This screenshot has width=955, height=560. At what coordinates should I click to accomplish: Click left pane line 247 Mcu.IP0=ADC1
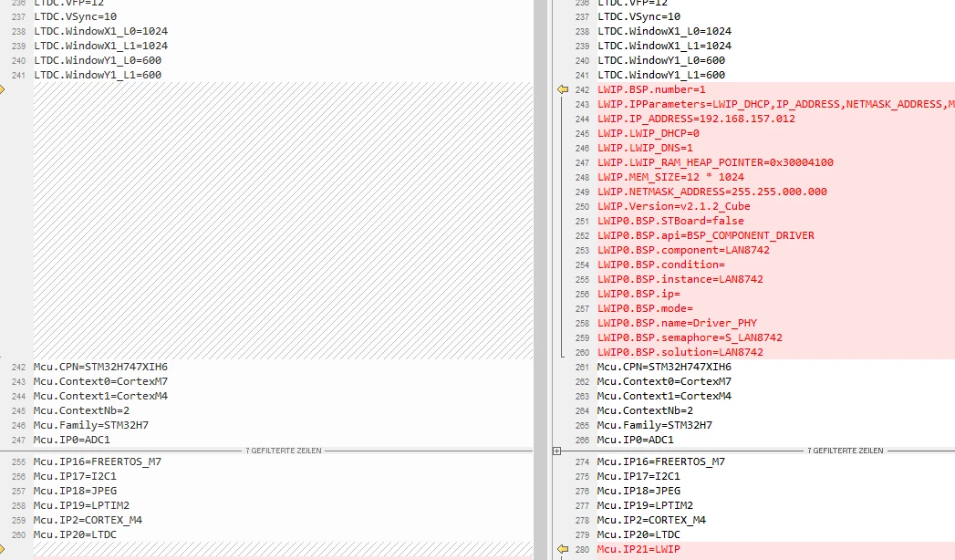point(72,441)
